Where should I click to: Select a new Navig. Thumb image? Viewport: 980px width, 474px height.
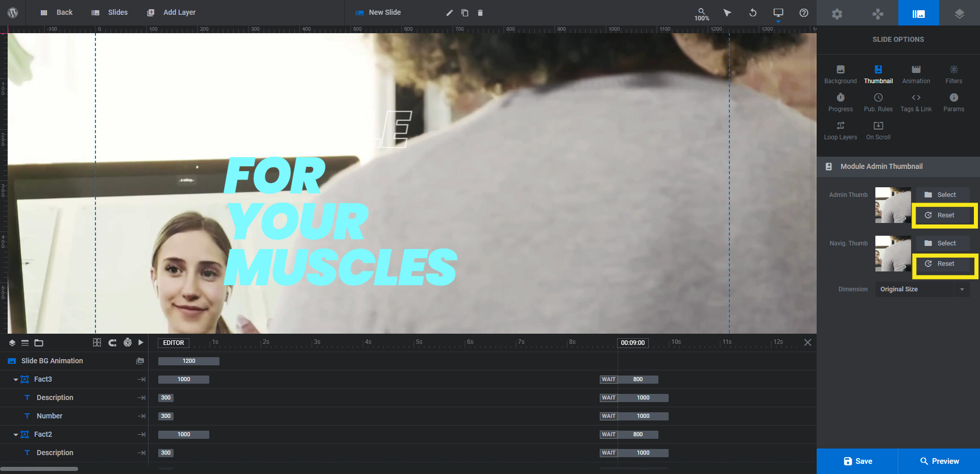pyautogui.click(x=943, y=243)
